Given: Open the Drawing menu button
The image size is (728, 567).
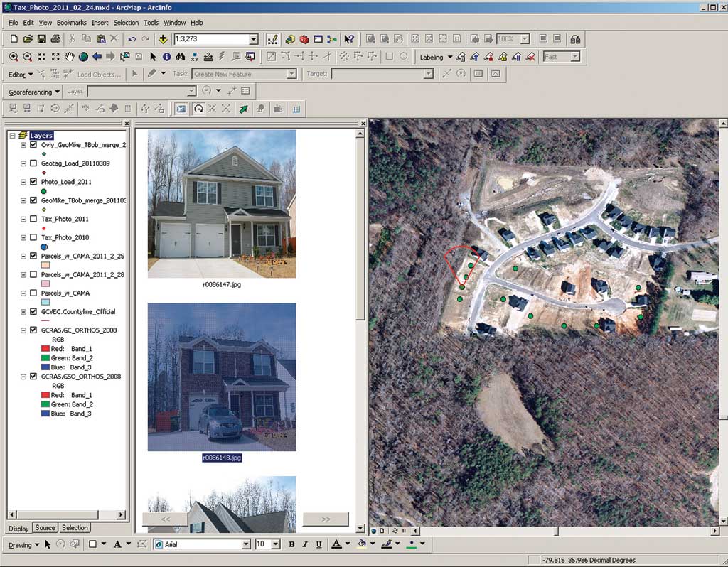Looking at the screenshot, I should click(x=23, y=545).
